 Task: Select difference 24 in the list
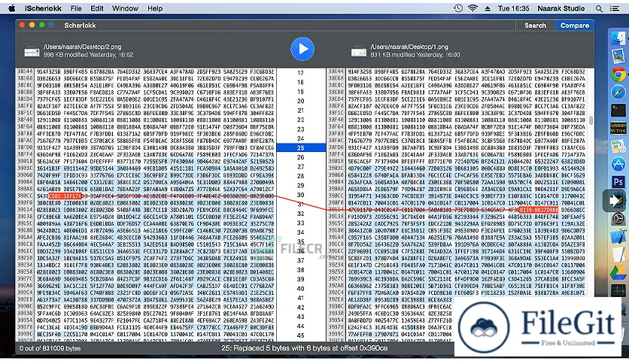point(300,138)
